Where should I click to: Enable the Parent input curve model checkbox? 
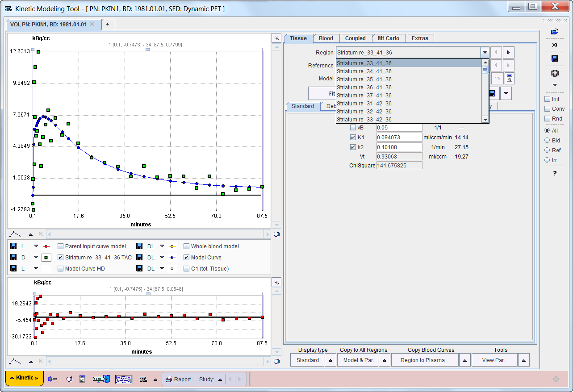tap(61, 246)
